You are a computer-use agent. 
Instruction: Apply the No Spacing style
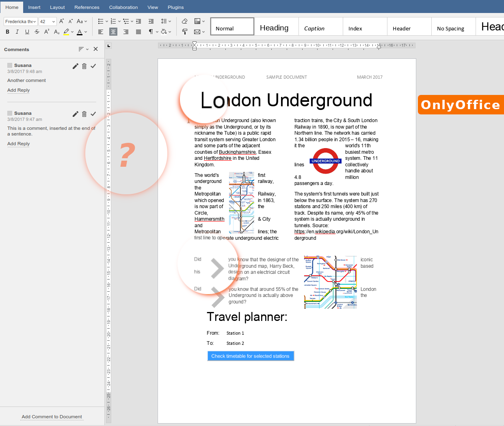(x=453, y=27)
